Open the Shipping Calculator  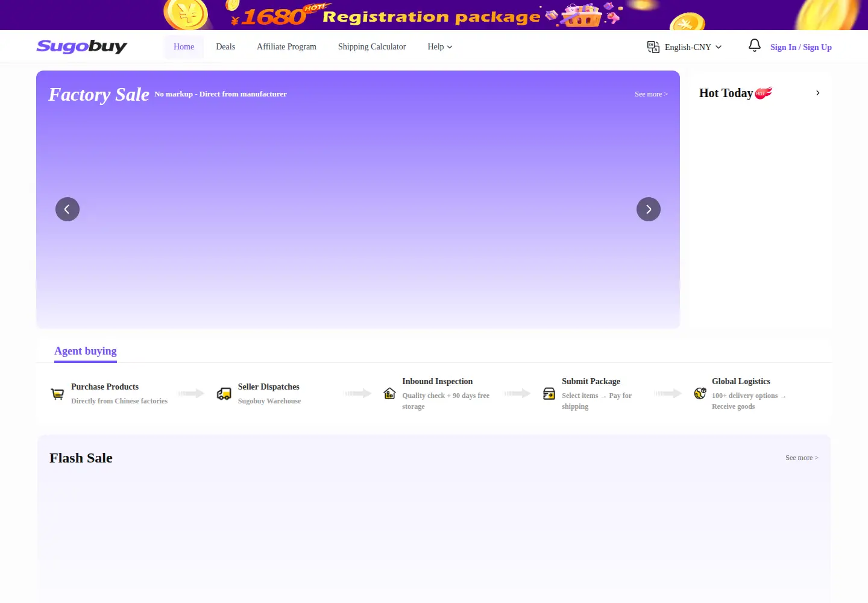372,46
